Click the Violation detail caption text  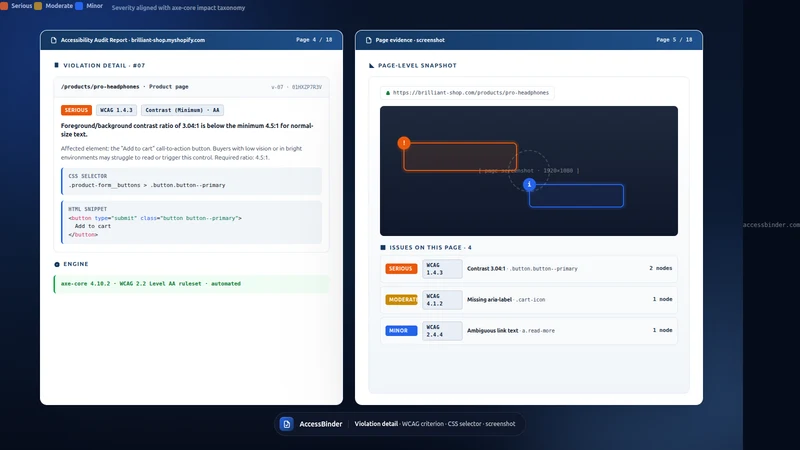[376, 424]
